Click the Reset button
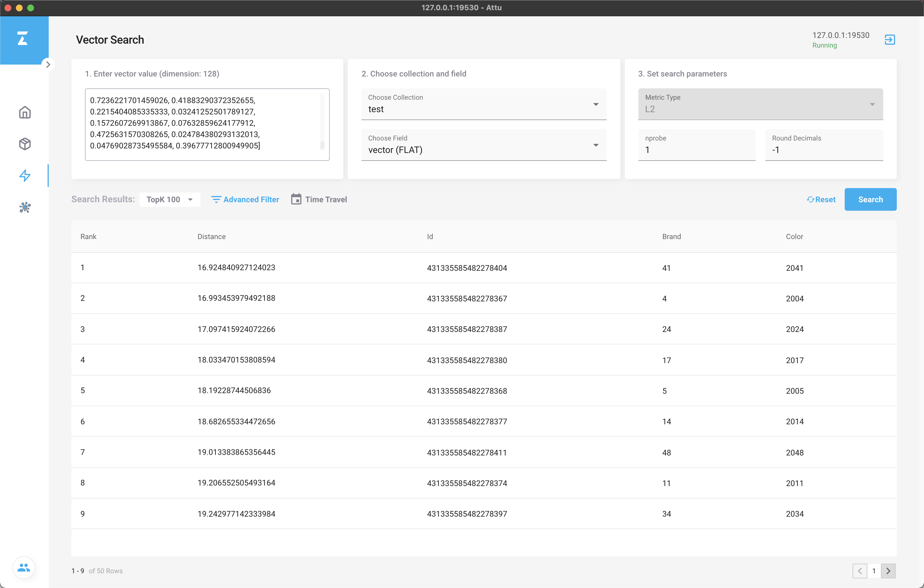 (821, 200)
